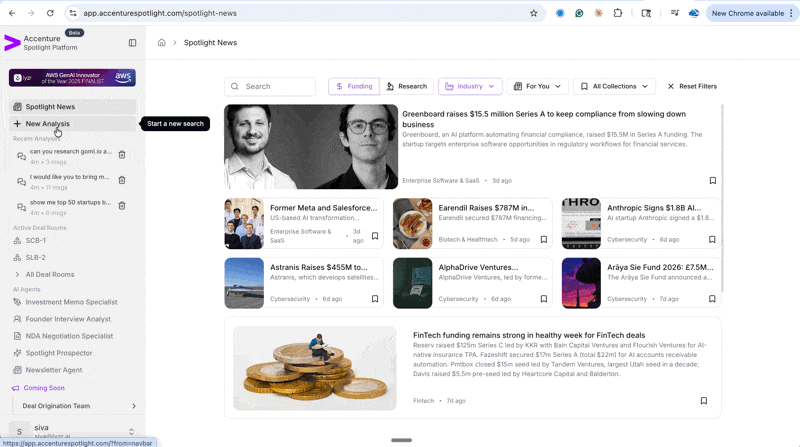The image size is (800, 447).
Task: Open the Arāya Sie Fund thumbnail
Action: [581, 283]
